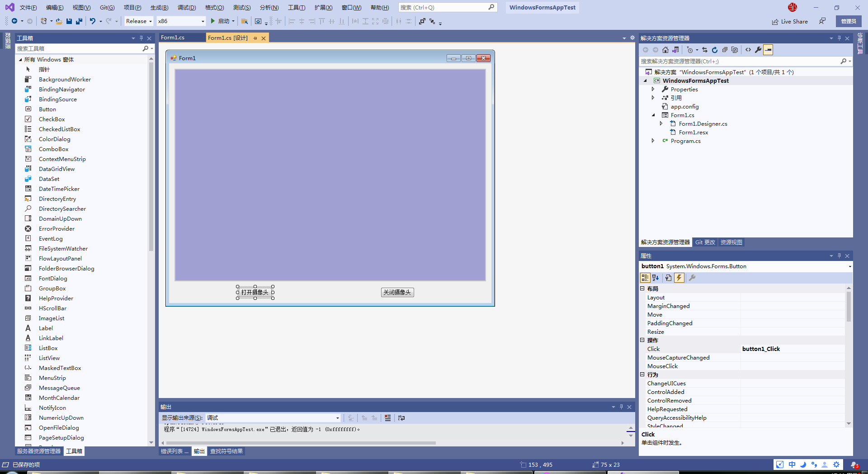The width and height of the screenshot is (868, 474).
Task: Click the wrench Properties icon in Solution Explorer
Action: (758, 50)
